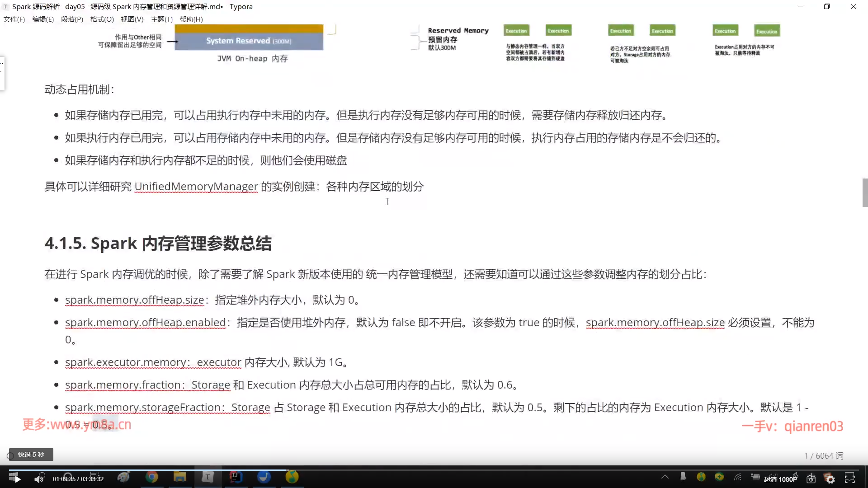Click the 快退 5 秒 rewind button
The height and width of the screenshot is (488, 868).
pos(31,455)
